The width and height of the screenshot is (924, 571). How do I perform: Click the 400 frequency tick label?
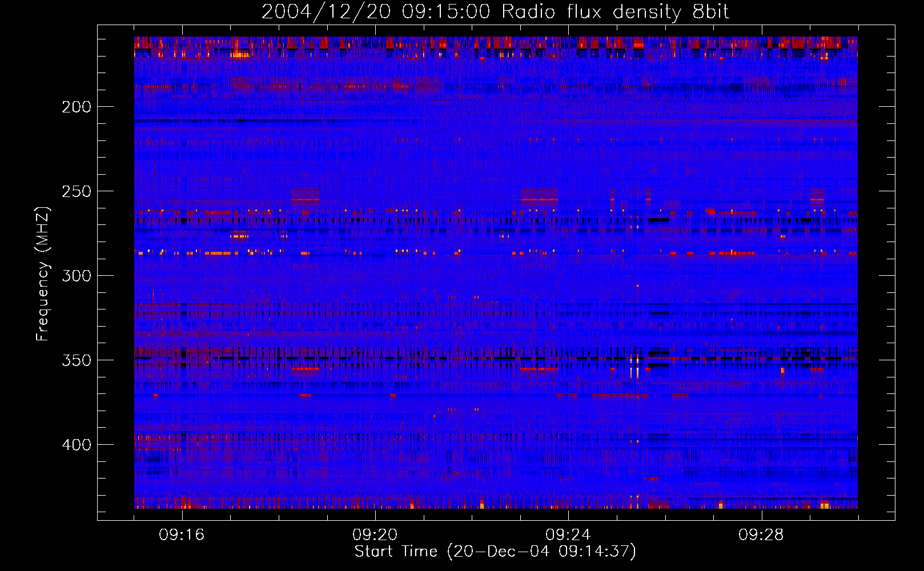click(77, 445)
